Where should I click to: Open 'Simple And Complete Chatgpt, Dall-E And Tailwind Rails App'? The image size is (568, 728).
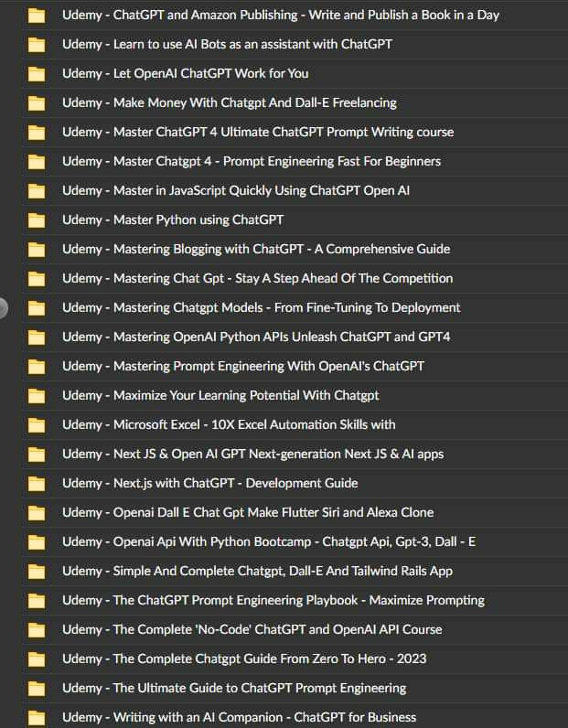pos(257,571)
